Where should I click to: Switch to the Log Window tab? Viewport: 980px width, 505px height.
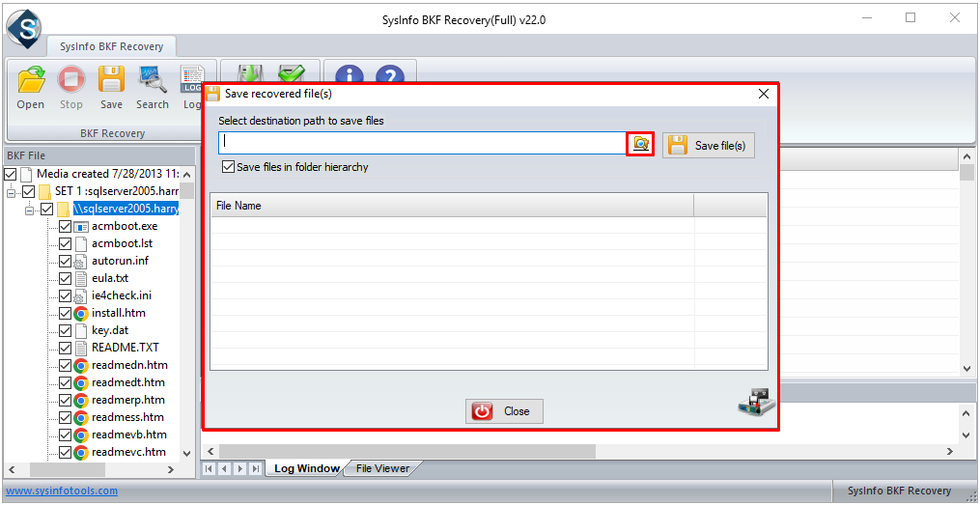306,468
